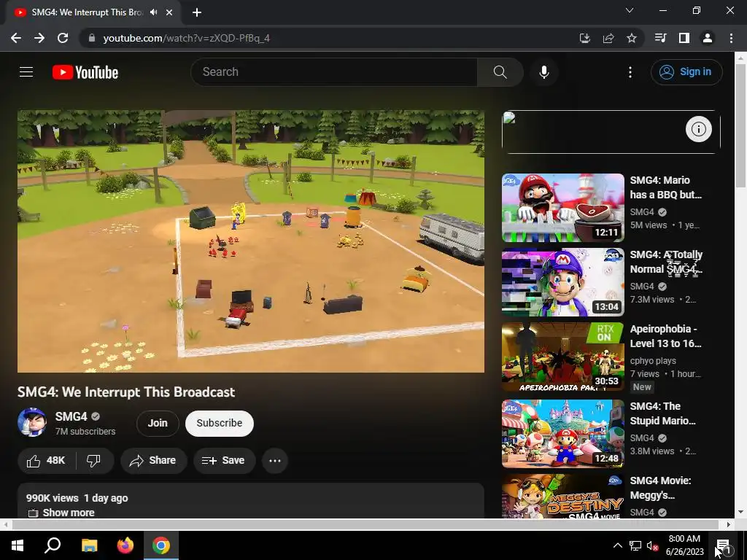Image resolution: width=747 pixels, height=560 pixels.
Task: Click the ad info icon
Action: tap(698, 129)
